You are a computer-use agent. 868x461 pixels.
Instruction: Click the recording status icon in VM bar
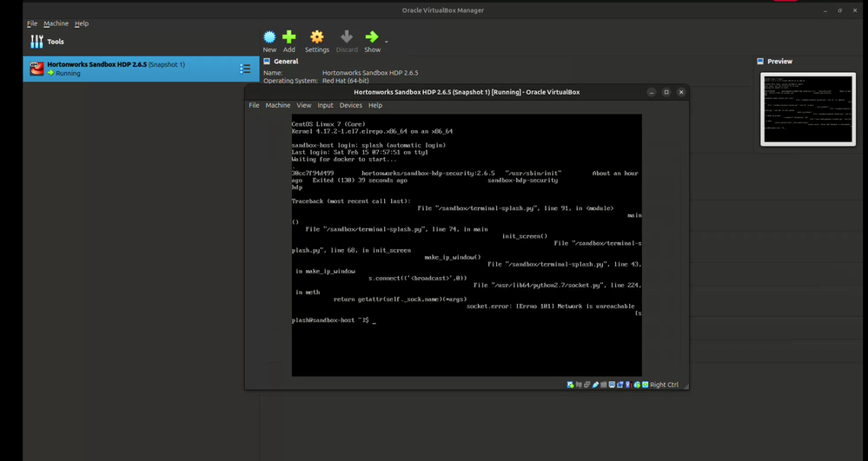[620, 385]
